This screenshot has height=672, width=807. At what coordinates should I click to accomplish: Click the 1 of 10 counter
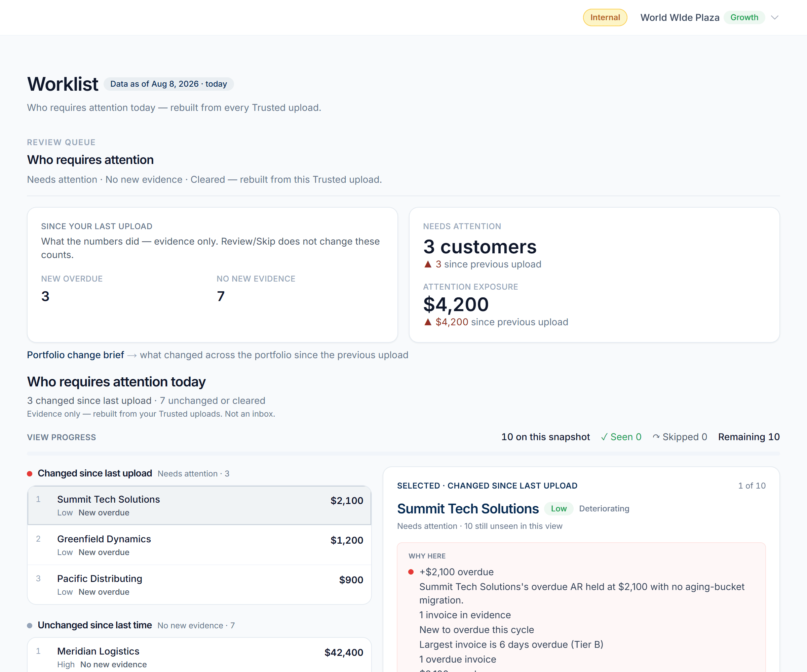click(752, 486)
